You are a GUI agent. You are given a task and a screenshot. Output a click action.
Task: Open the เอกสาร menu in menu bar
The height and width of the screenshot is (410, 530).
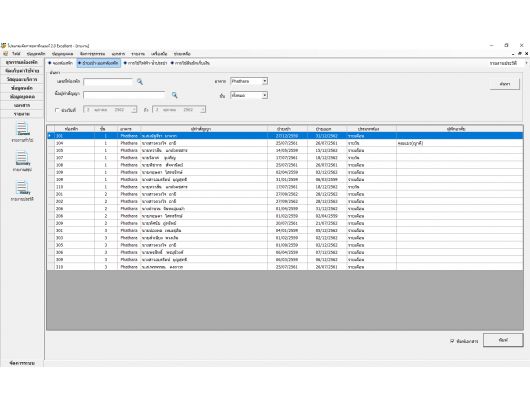(x=118, y=54)
